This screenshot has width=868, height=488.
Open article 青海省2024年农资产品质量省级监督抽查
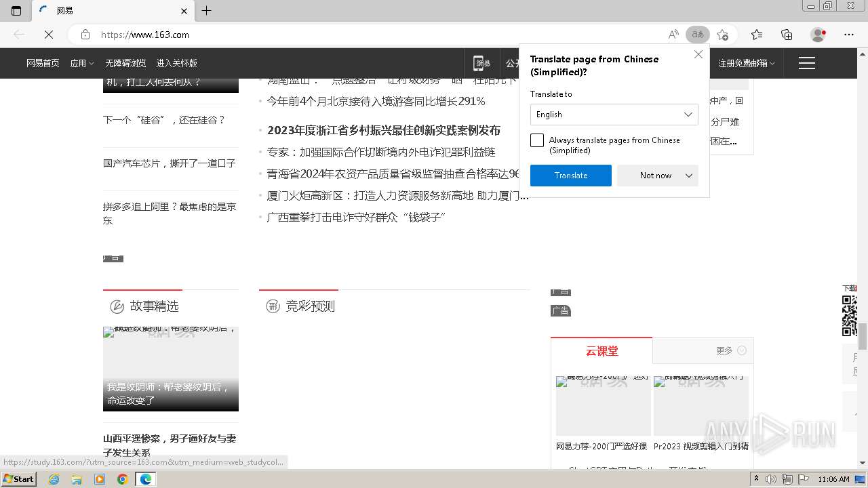[393, 174]
